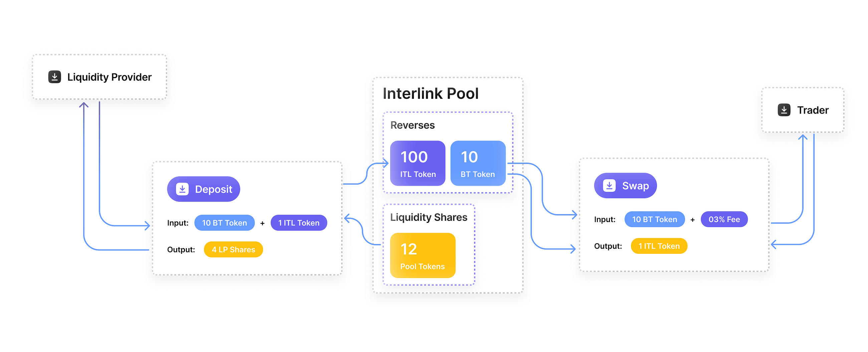Screen dimensions: 868x352
Task: Select the 1 ITL Token output chip in Swap
Action: [659, 246]
